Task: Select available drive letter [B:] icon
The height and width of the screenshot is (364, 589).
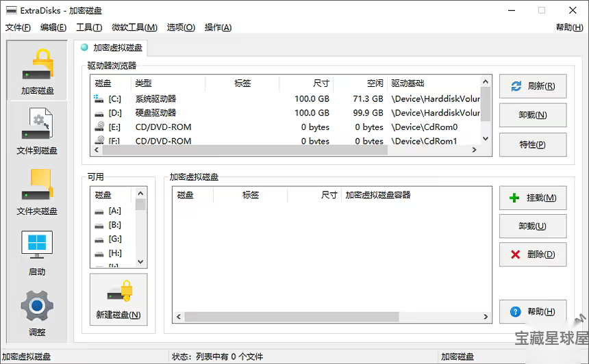Action: coord(99,226)
